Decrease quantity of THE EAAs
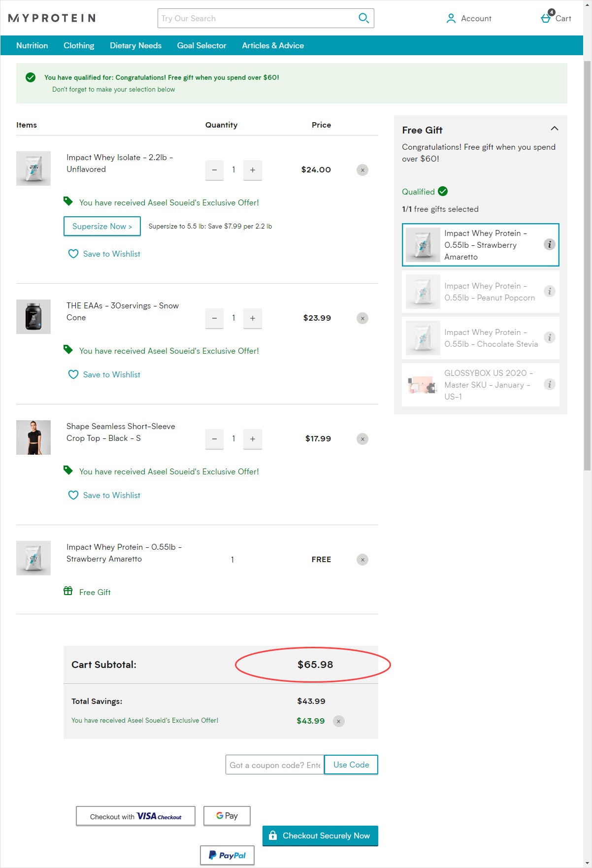The image size is (592, 868). [x=214, y=318]
